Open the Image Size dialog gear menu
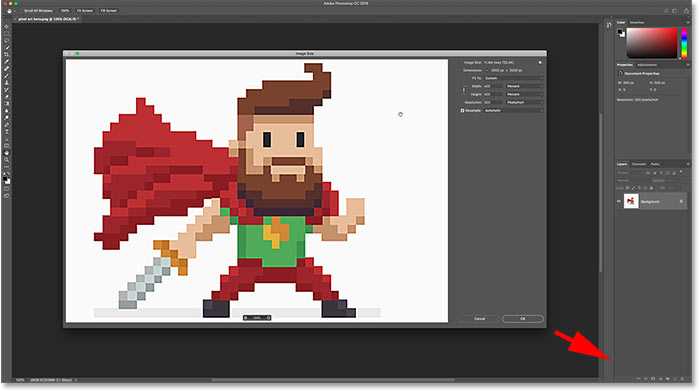 [x=540, y=63]
